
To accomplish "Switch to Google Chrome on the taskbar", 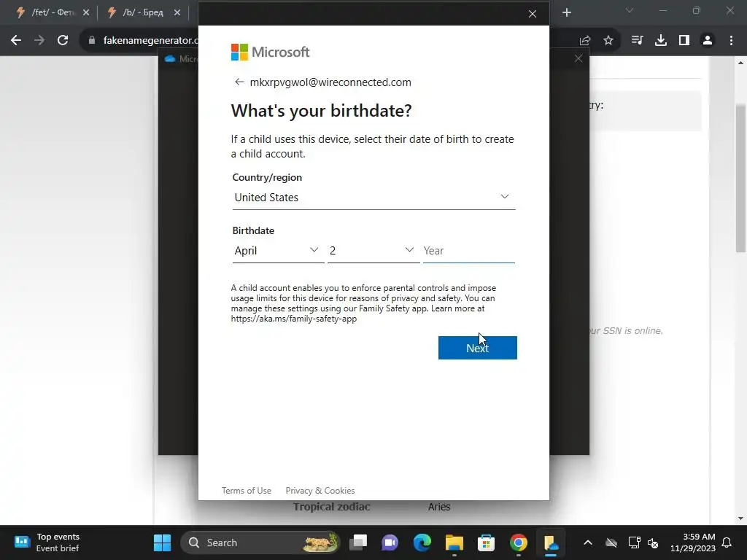I will pos(519,542).
